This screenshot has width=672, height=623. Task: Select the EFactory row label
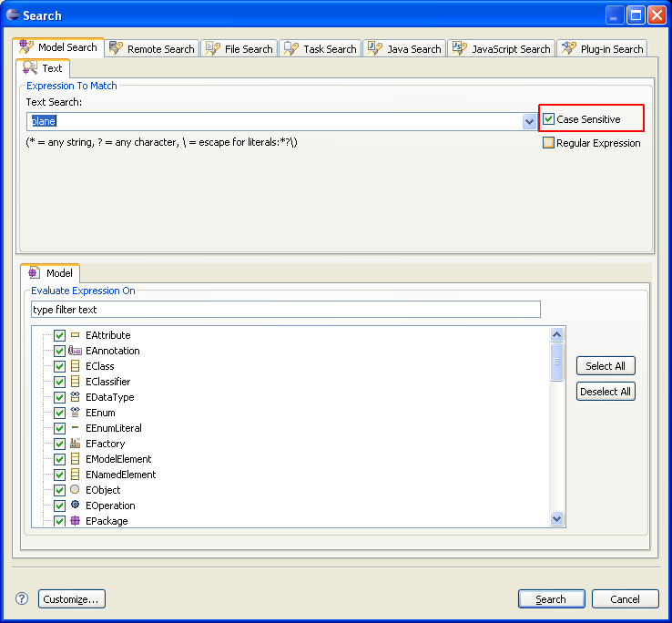(x=106, y=444)
